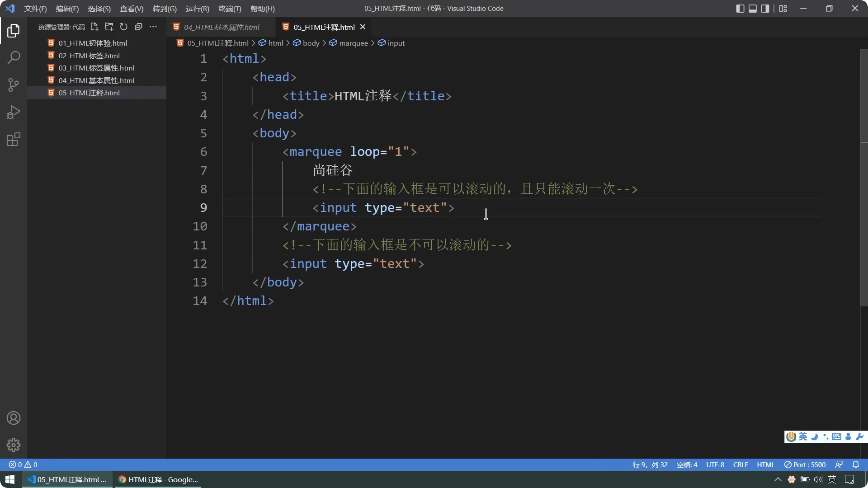The image size is (868, 488).
Task: Click the editor vertical scrollbar
Action: click(863, 181)
